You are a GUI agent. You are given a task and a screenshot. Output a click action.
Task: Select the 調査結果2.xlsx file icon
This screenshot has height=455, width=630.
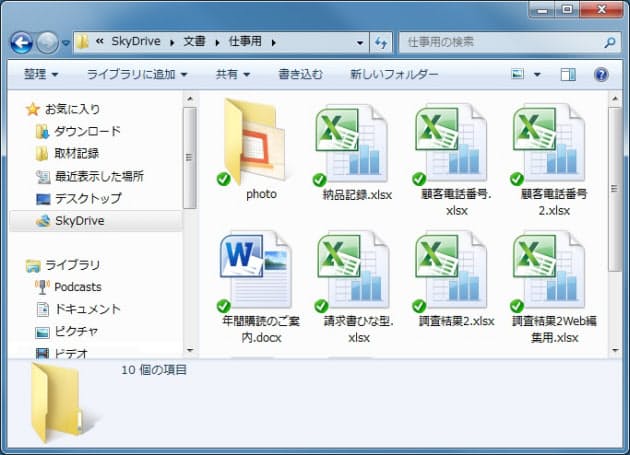[x=450, y=270]
